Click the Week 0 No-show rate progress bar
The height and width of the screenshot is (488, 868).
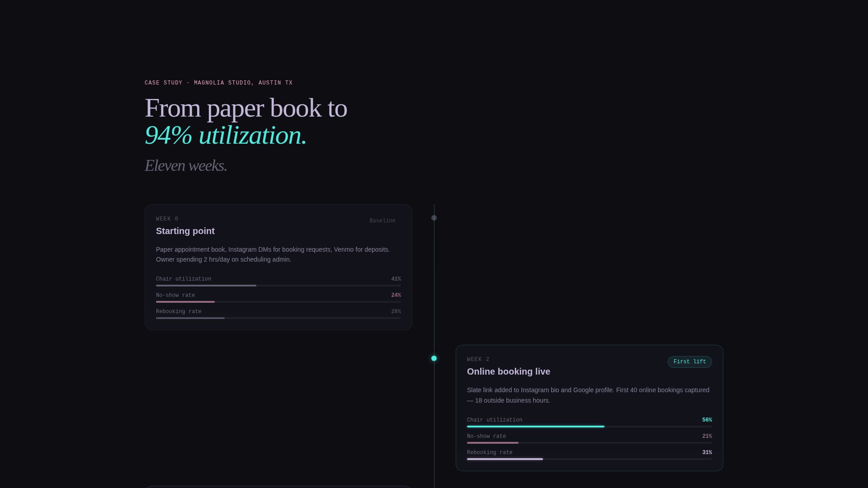pos(278,302)
